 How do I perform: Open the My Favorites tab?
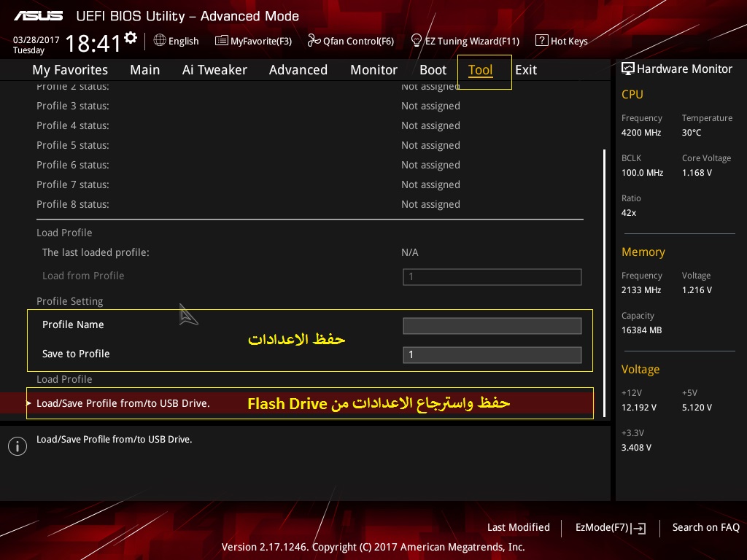pyautogui.click(x=70, y=70)
